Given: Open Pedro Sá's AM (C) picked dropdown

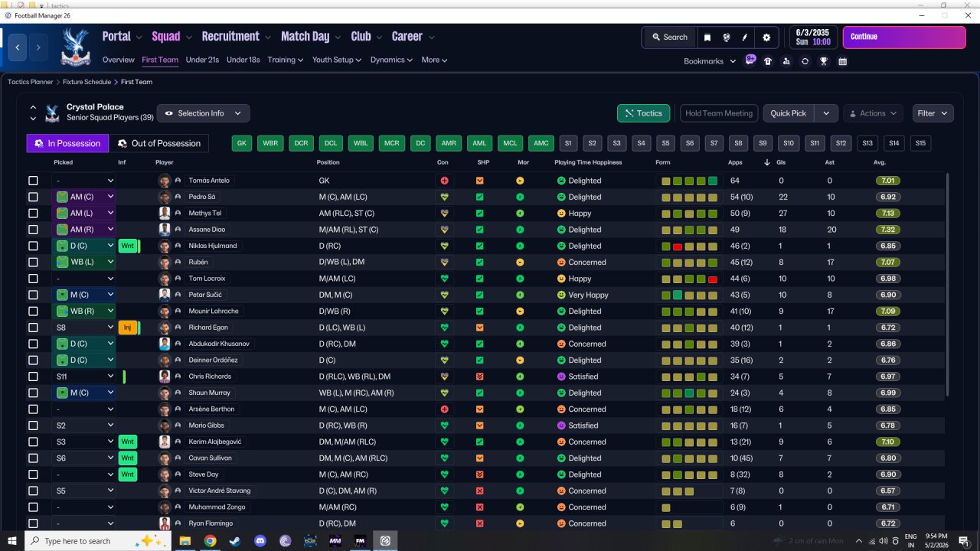Looking at the screenshot, I should coord(84,197).
